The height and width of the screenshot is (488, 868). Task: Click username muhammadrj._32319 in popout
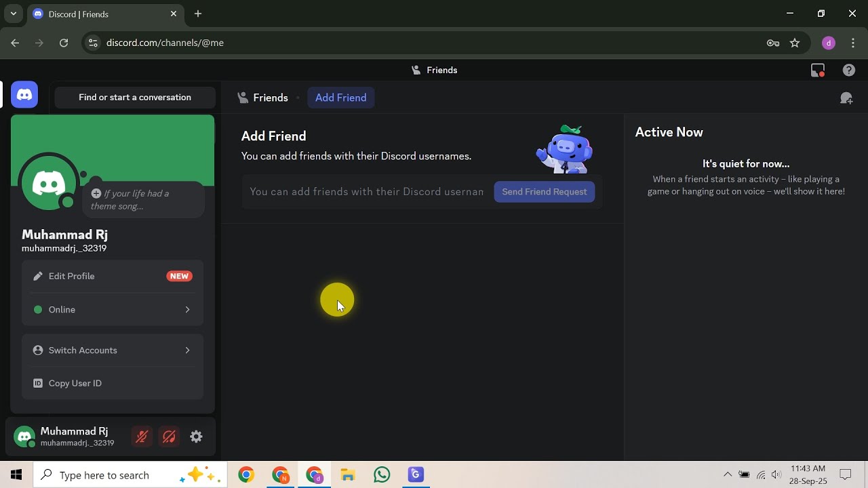tap(64, 249)
